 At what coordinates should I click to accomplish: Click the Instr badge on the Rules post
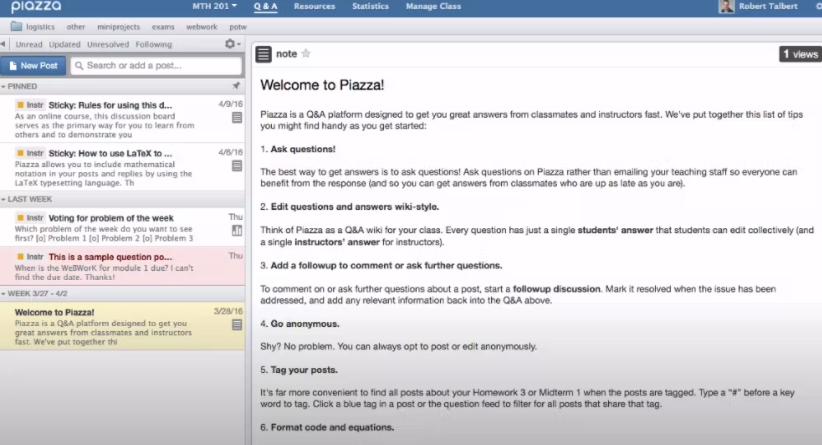pos(30,105)
